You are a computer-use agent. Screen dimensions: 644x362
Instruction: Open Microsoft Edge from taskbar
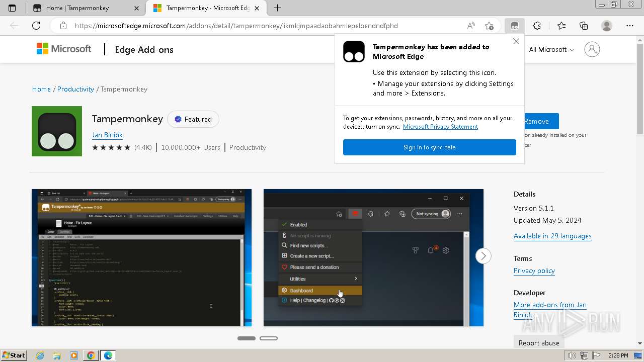pos(108,355)
